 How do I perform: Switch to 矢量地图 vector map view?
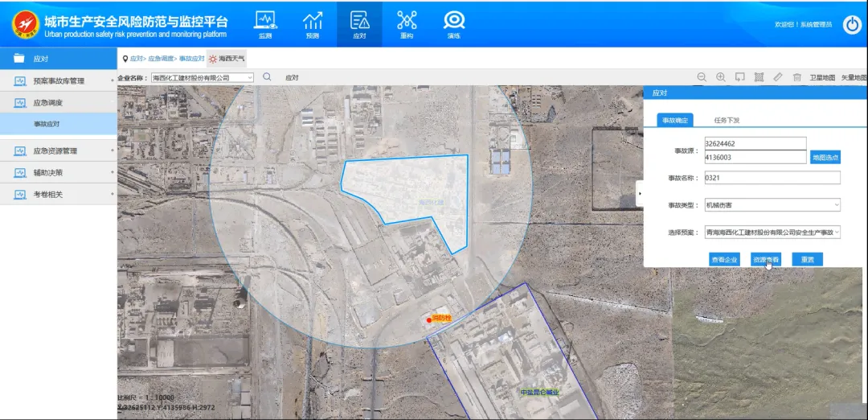tap(854, 78)
